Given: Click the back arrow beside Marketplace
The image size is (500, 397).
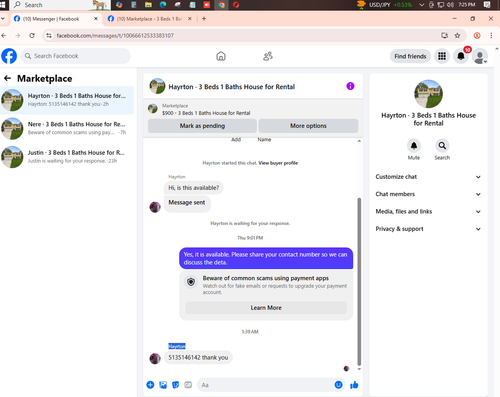Looking at the screenshot, I should tap(7, 78).
